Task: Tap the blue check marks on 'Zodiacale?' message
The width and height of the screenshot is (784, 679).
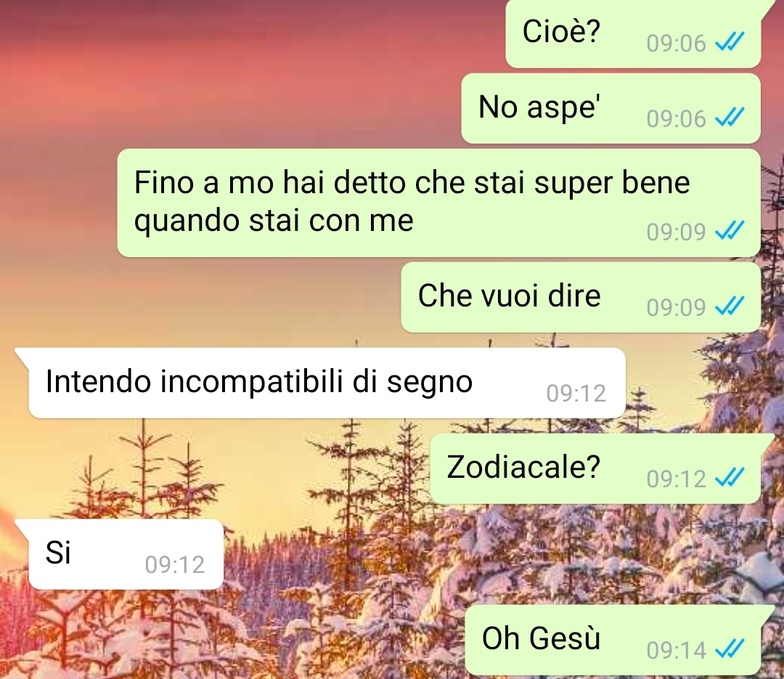Action: coord(730,477)
